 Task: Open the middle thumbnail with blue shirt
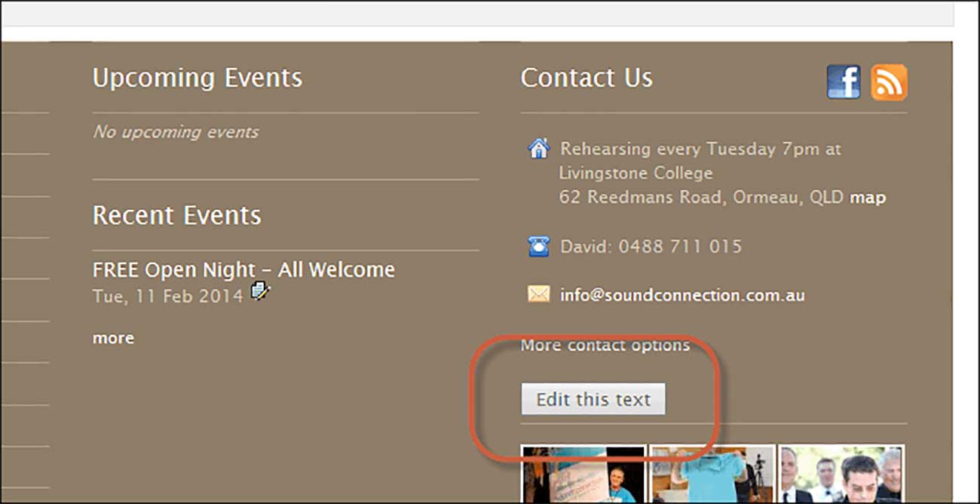(712, 475)
